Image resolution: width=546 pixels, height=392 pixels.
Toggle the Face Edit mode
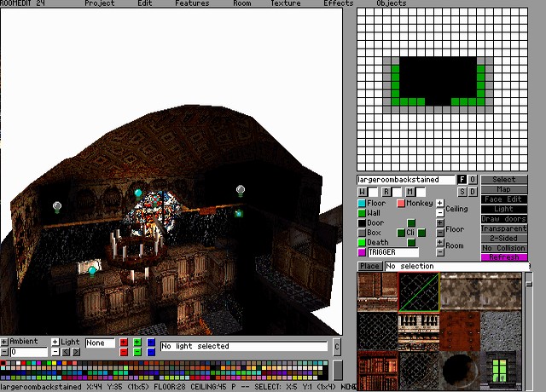click(504, 199)
